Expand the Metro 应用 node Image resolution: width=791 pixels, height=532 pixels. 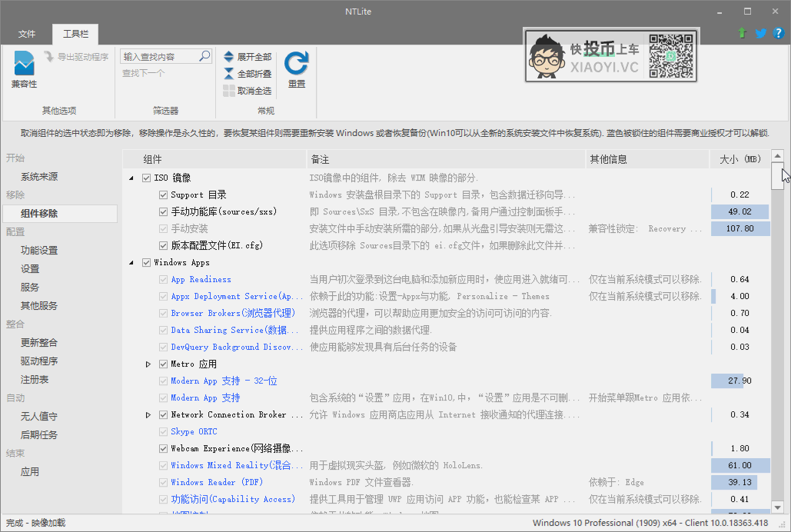(148, 364)
